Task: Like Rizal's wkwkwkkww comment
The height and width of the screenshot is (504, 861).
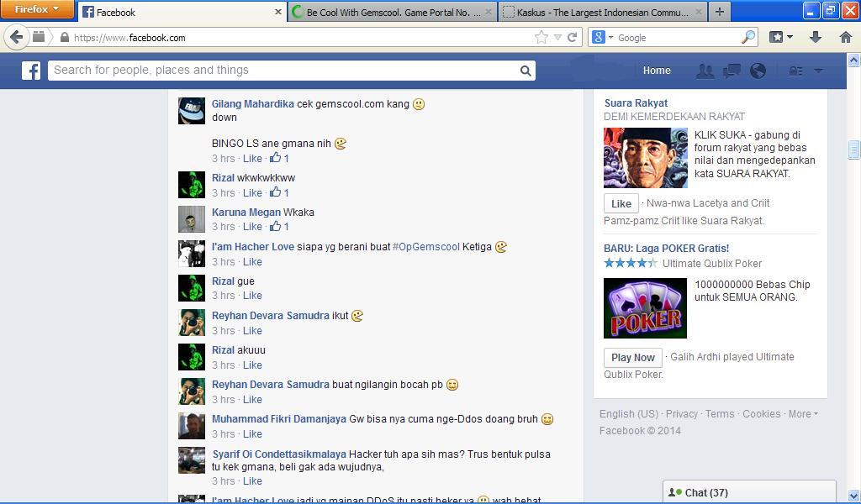Action: point(252,193)
